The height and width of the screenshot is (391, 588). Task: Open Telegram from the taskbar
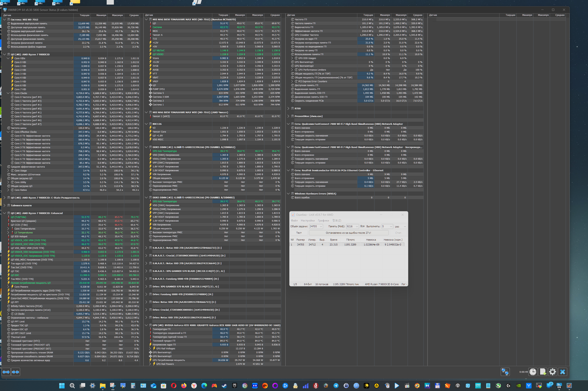(336, 385)
